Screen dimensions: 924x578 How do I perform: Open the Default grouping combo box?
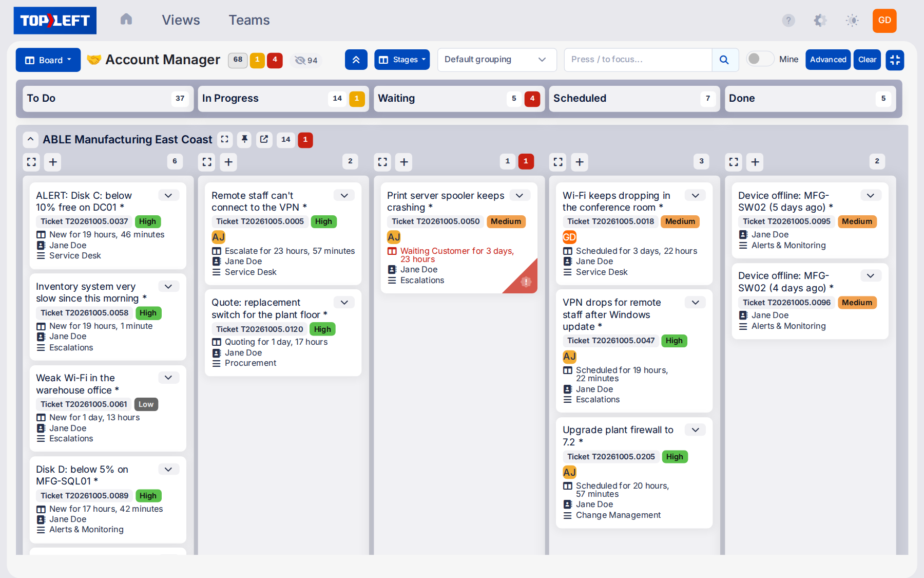coord(497,60)
